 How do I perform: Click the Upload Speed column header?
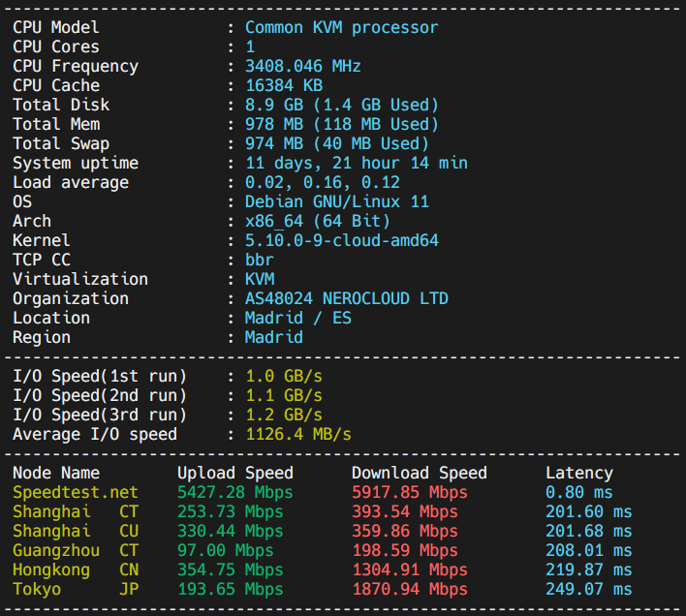click(x=234, y=473)
